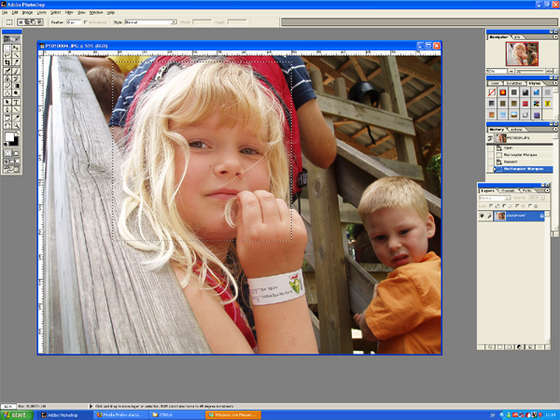Viewport: 560px width, 420px height.
Task: Apply the red X no-style swatch
Action: (492, 92)
